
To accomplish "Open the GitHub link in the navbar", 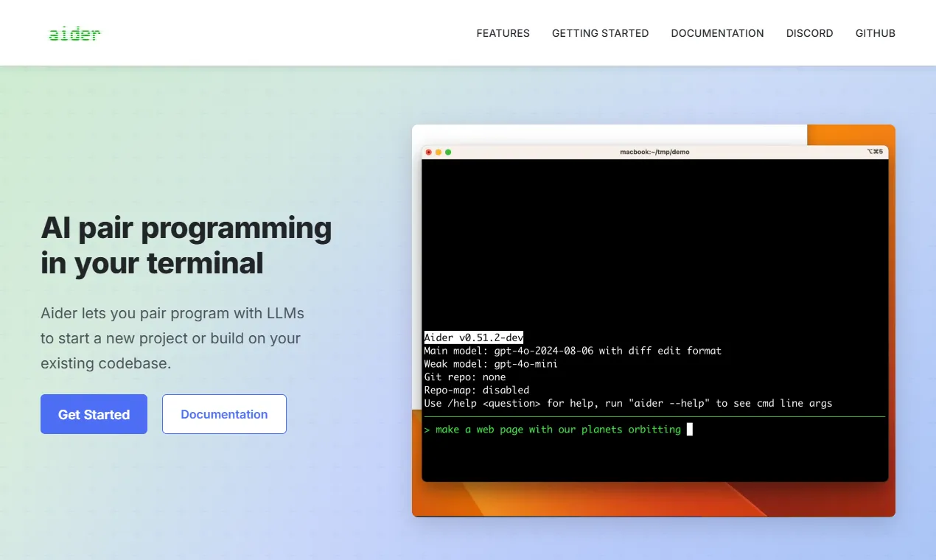I will click(x=876, y=33).
